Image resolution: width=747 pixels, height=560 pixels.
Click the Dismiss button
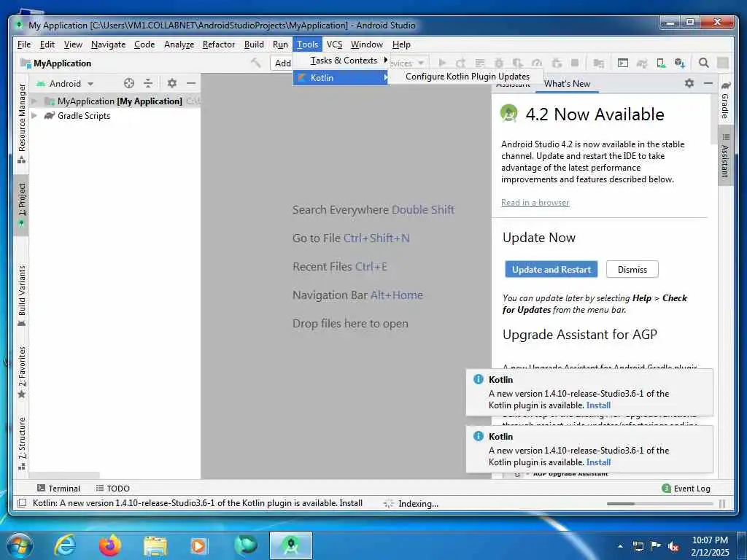click(x=632, y=270)
